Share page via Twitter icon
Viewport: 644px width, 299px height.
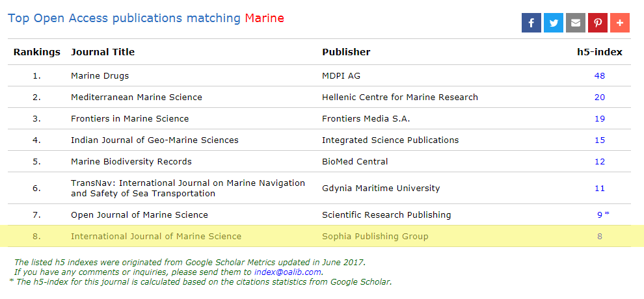(554, 23)
